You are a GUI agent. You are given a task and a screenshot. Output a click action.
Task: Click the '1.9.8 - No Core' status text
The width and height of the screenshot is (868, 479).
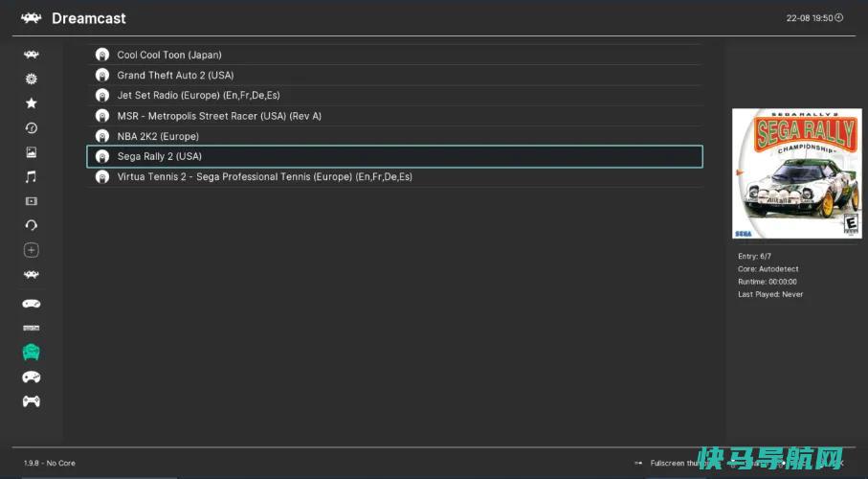coord(49,463)
